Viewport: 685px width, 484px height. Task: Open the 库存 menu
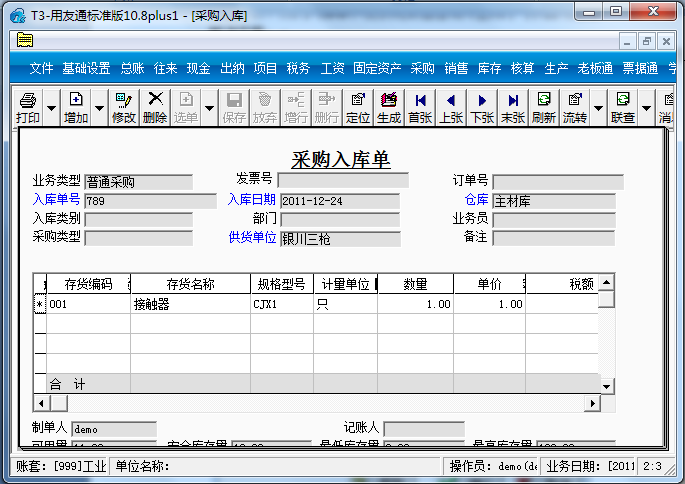[x=489, y=68]
